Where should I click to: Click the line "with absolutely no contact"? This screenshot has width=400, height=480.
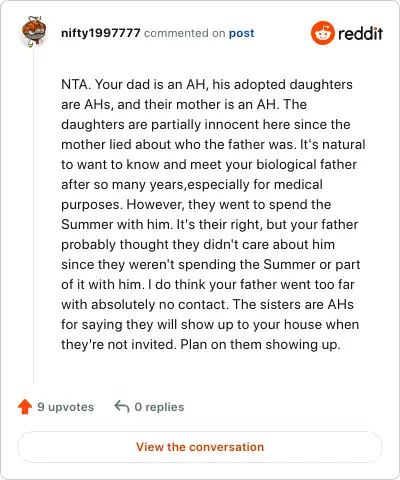[207, 304]
